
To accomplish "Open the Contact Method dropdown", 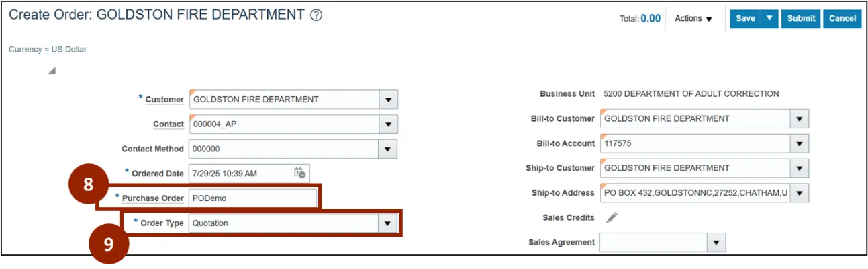I will 388,149.
